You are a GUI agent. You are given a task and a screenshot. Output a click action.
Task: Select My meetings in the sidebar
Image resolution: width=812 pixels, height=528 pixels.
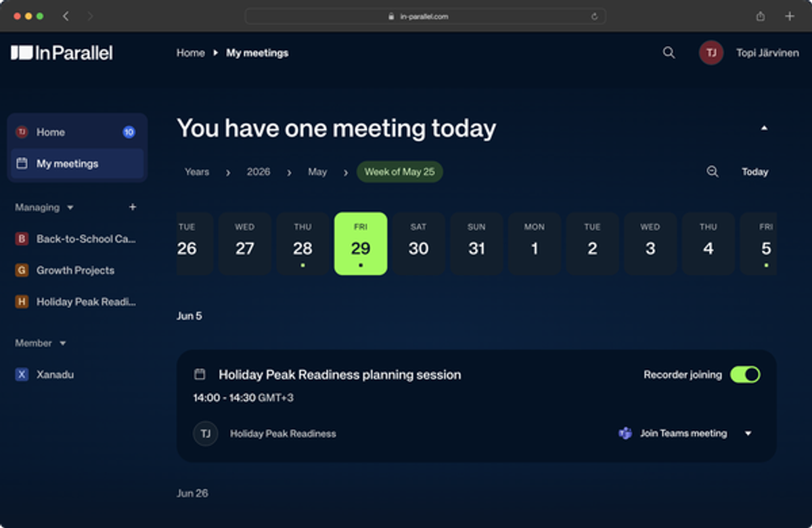pos(77,163)
